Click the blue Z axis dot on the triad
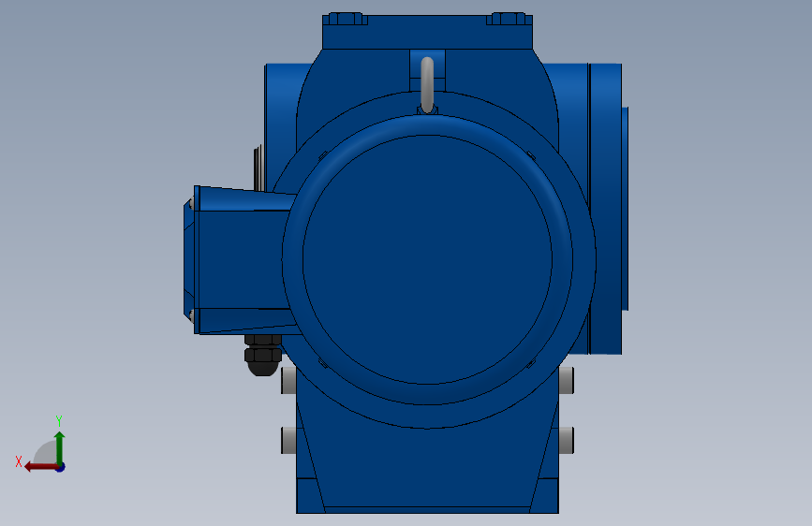 (x=61, y=467)
